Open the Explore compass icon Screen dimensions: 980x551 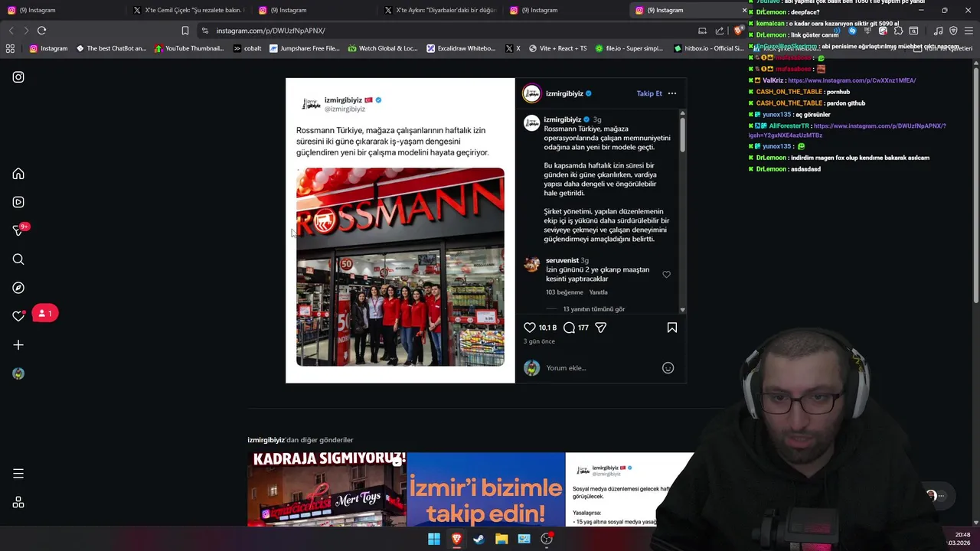coord(18,288)
